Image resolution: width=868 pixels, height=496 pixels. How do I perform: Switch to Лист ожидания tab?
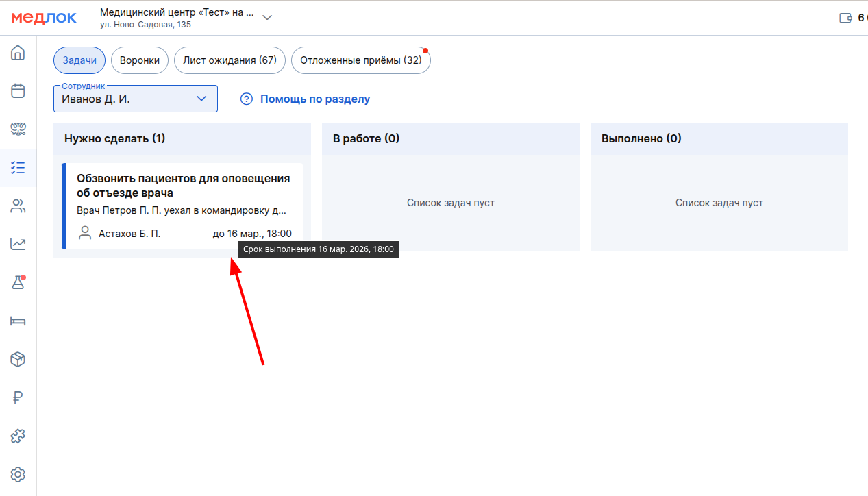[x=230, y=60]
